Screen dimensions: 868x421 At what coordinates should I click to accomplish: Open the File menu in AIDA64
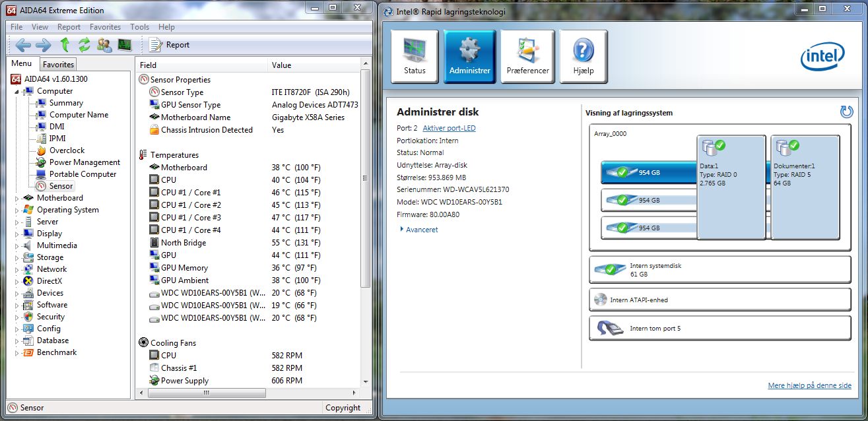[17, 27]
